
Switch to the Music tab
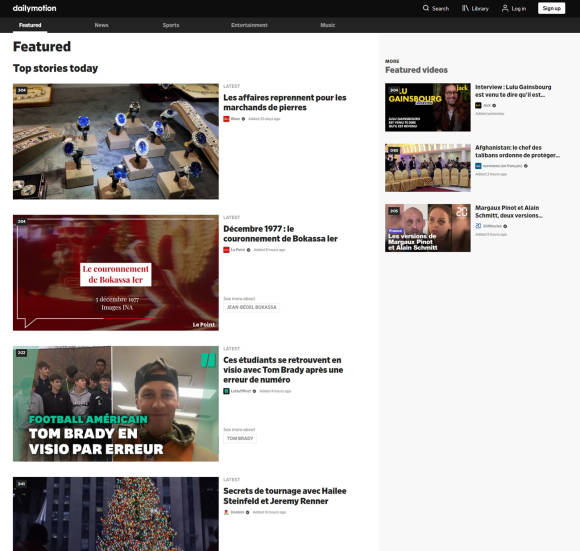(327, 25)
